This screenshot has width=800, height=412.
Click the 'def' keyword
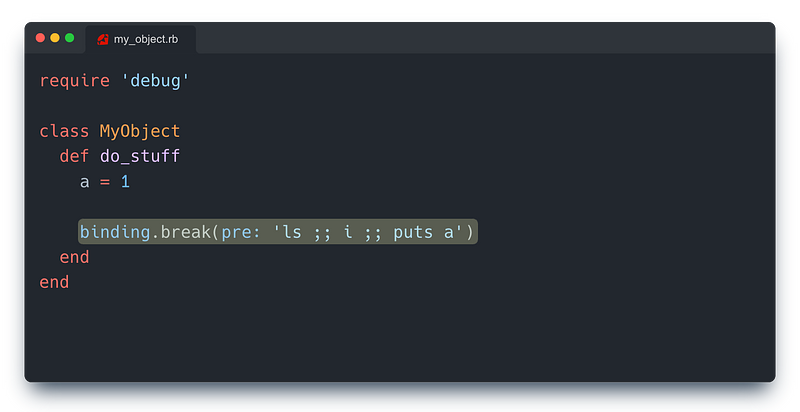74,156
